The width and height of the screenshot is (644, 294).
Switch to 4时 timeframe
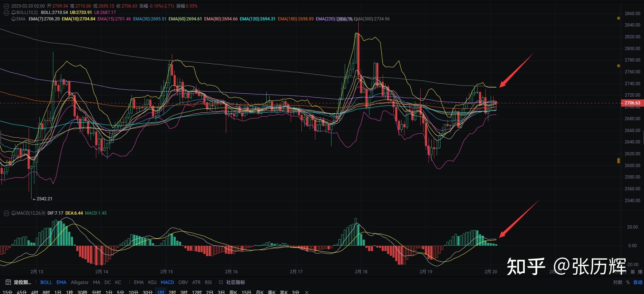point(35,292)
